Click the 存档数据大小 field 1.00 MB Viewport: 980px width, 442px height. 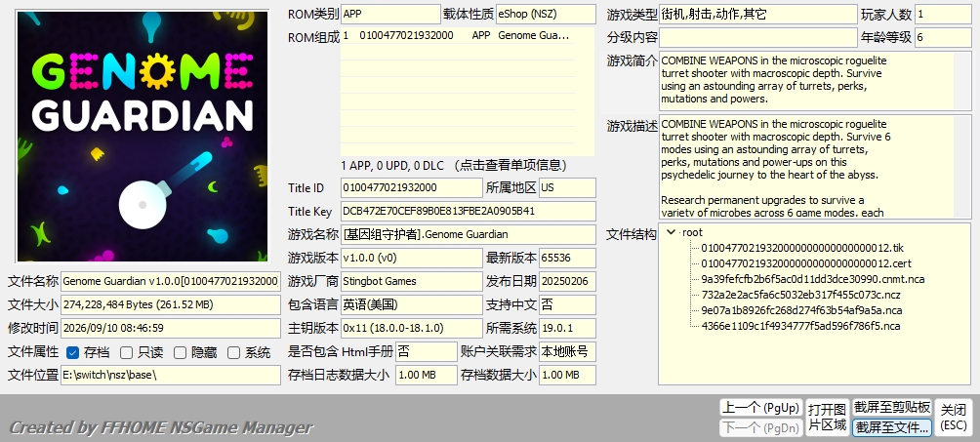pos(567,375)
